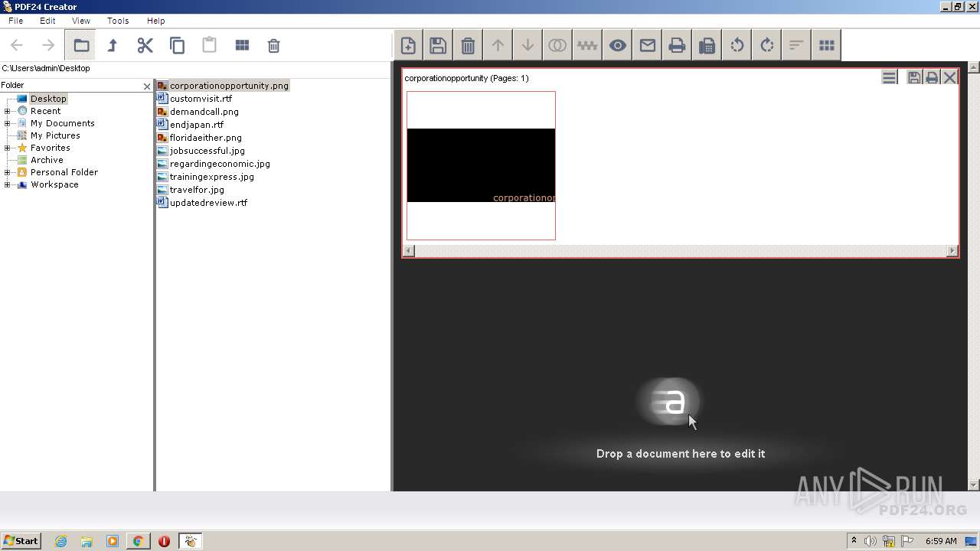Screen dimensions: 980x551
Task: Open the File menu
Action: (15, 21)
